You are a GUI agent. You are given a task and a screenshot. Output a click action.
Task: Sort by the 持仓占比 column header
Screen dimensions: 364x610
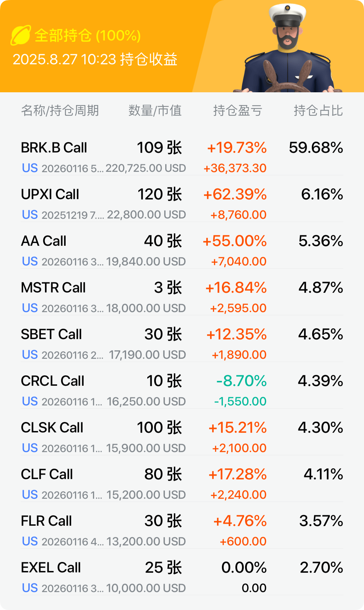pos(318,111)
